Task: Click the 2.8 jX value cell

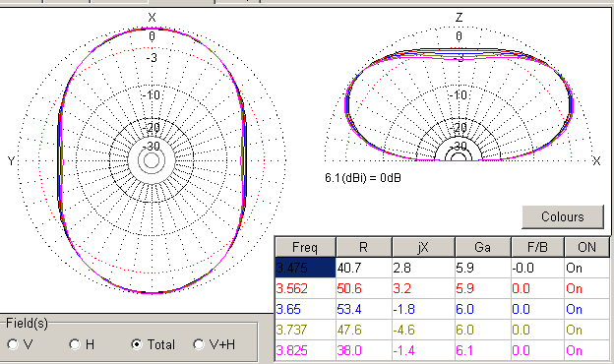Action: click(x=423, y=268)
